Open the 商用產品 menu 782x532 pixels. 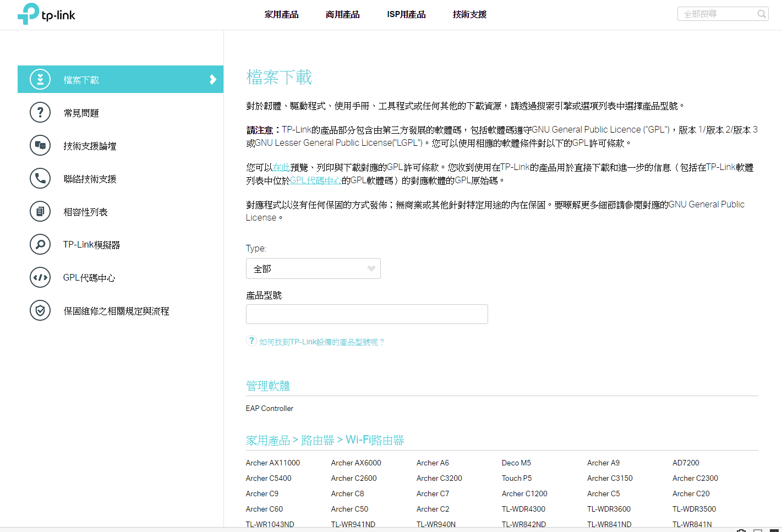(x=343, y=14)
